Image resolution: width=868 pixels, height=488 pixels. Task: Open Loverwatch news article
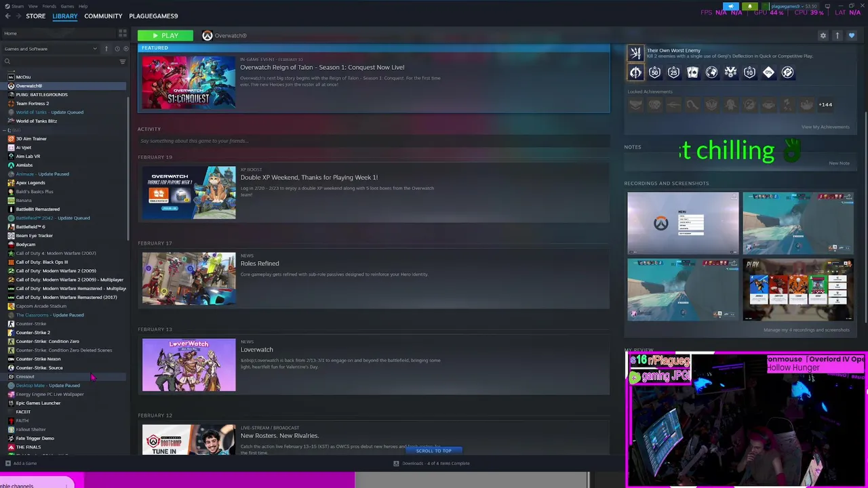374,365
